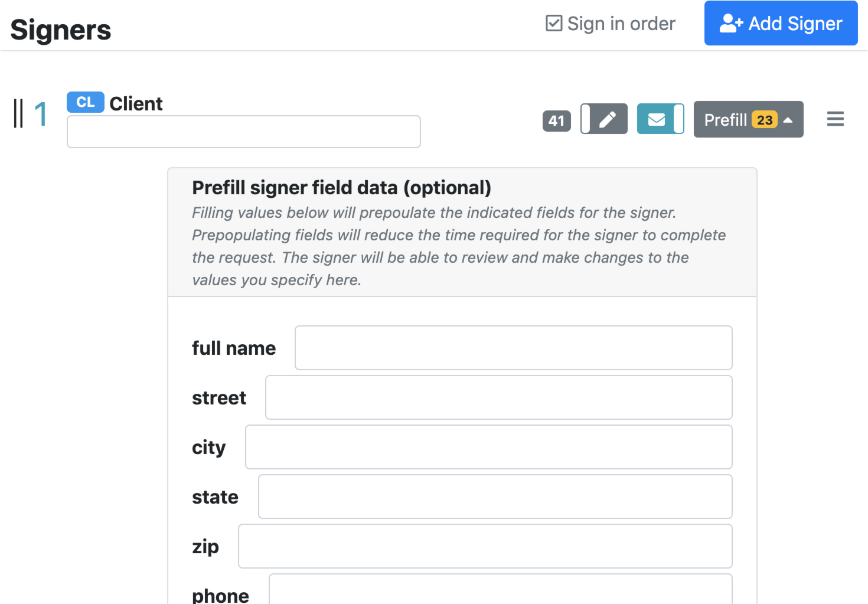868x604 pixels.
Task: Toggle the Sign in order checkbox
Action: 554,24
